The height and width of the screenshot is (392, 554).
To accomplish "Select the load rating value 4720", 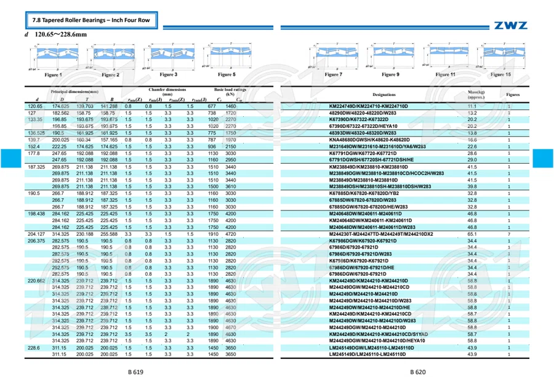I will (231, 234).
